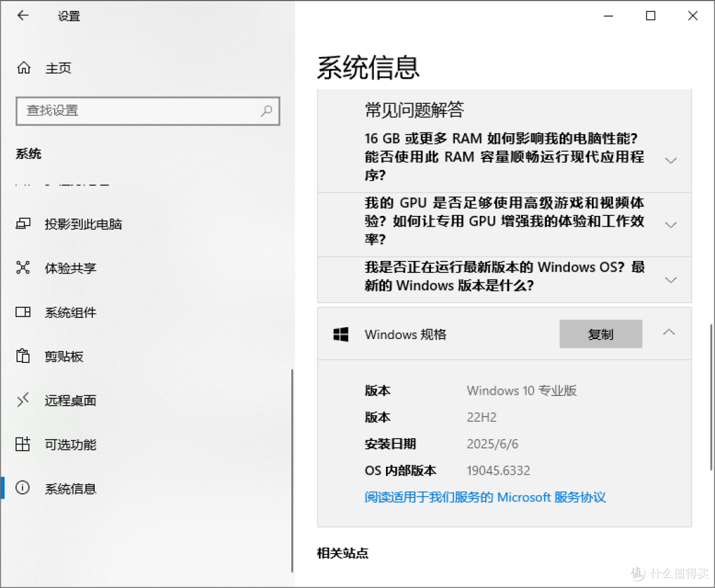Maximize the Settings window
Screen dimensions: 715x588
651,16
